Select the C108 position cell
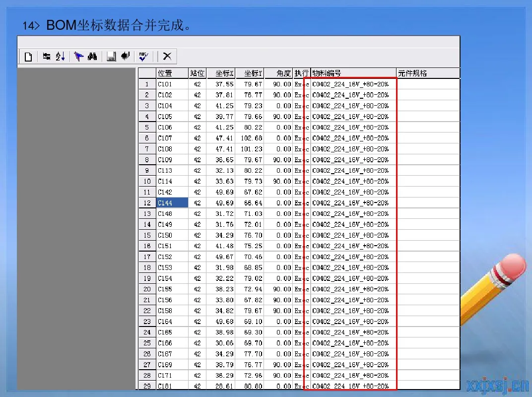The width and height of the screenshot is (532, 397). point(172,149)
